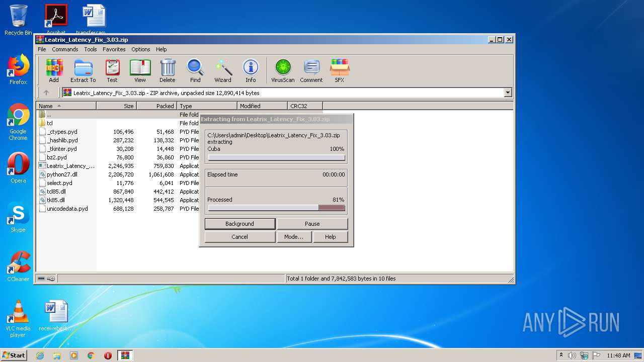Click the Find magnifier icon
This screenshot has height=362, width=644.
(195, 70)
